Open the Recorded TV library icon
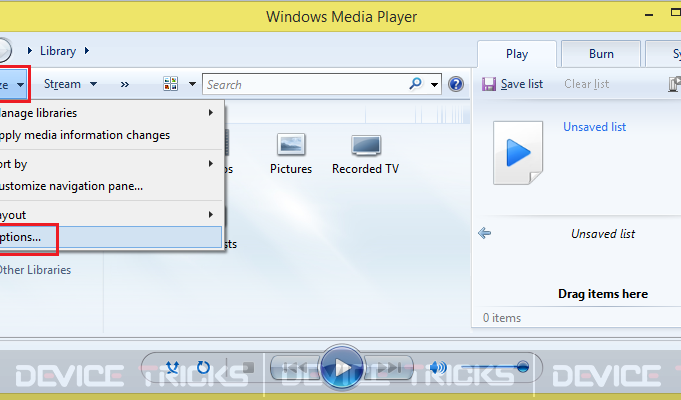This screenshot has height=400, width=681. click(x=366, y=145)
